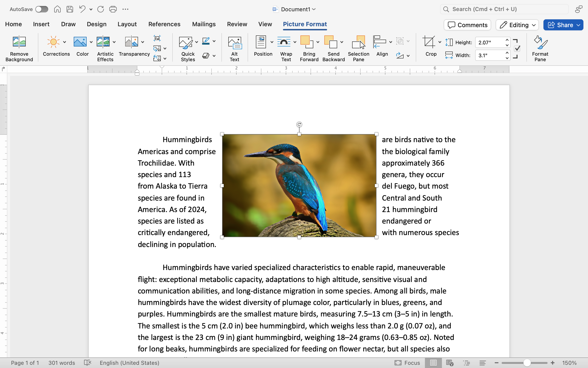Click the Undo arrow icon

(82, 9)
